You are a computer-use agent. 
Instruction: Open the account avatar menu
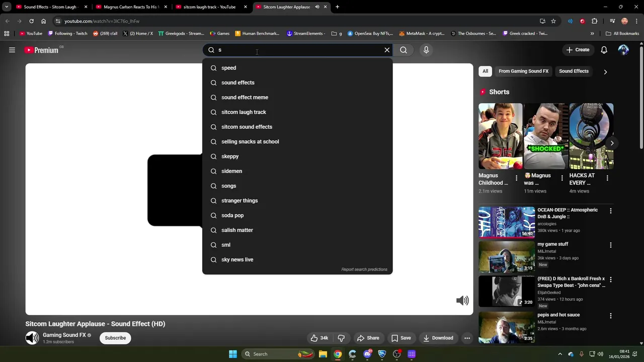click(623, 50)
